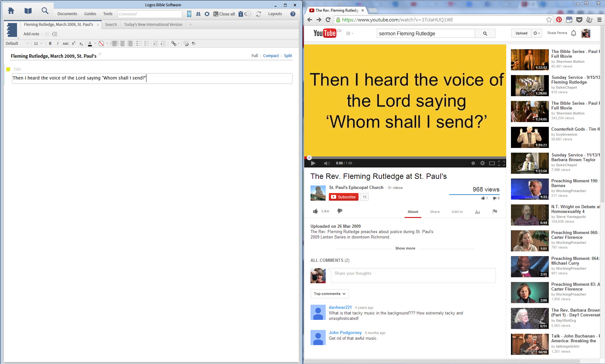Open the Documents menu in Logos

[x=67, y=14]
